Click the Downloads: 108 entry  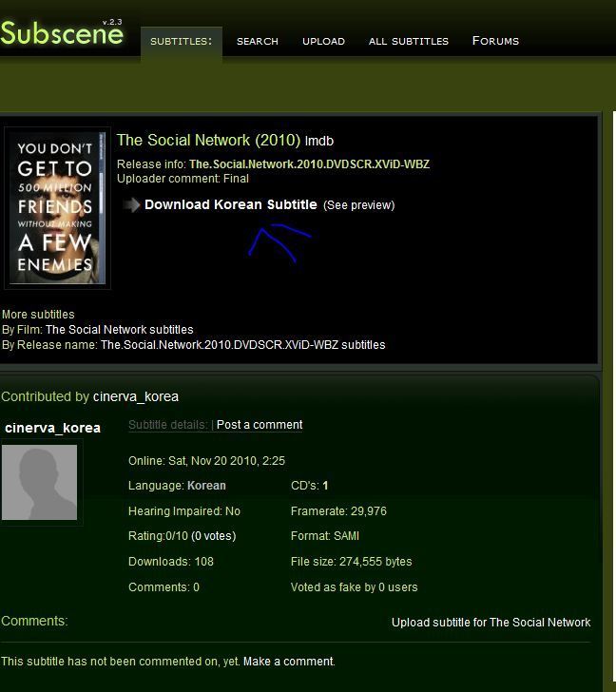pos(171,562)
